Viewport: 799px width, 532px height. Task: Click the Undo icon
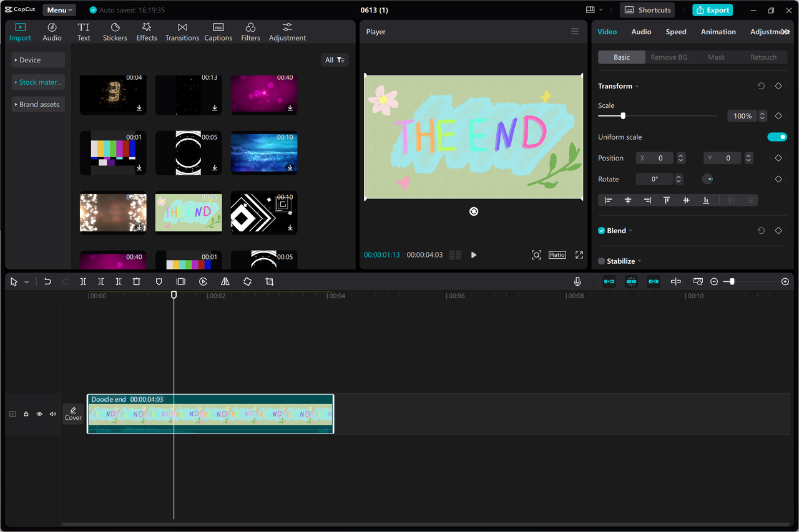(47, 281)
